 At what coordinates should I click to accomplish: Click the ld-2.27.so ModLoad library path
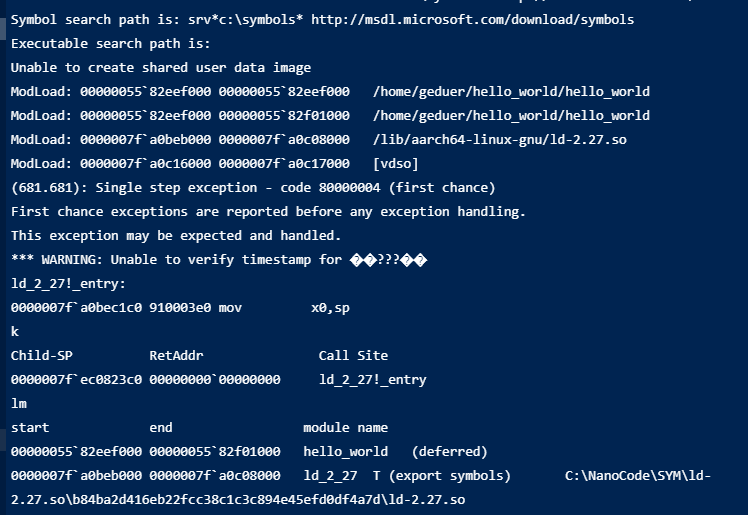[x=499, y=140]
